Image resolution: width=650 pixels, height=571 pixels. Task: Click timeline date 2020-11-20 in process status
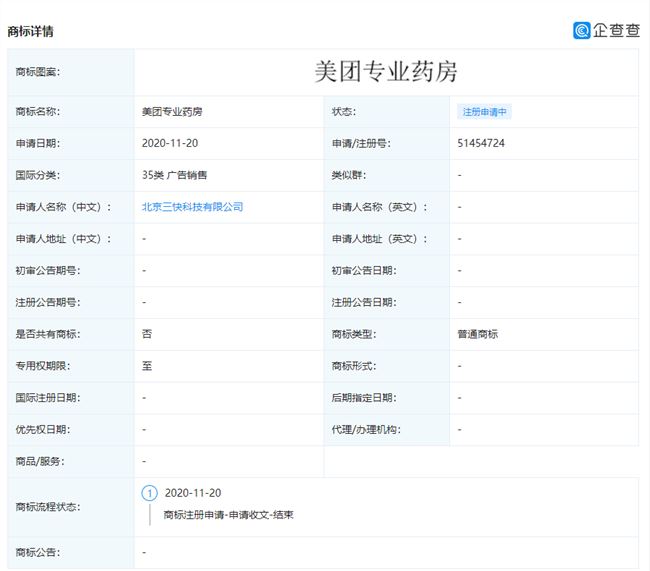point(193,493)
